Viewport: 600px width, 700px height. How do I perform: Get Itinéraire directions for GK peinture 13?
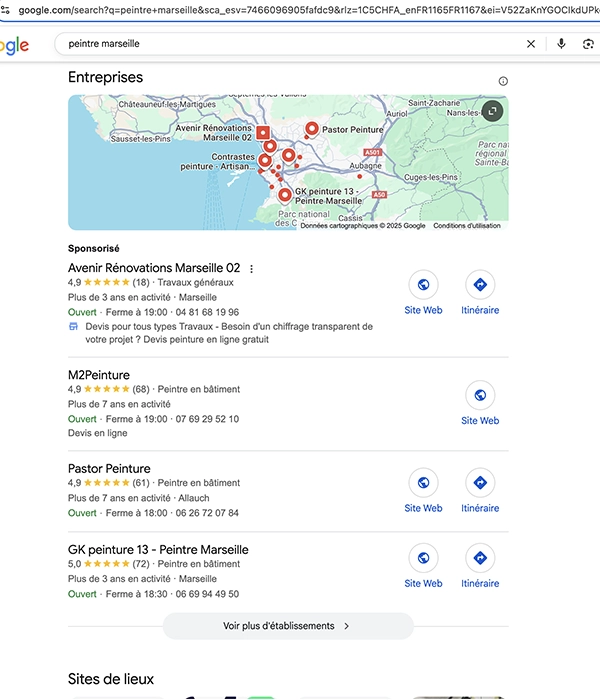tap(480, 558)
